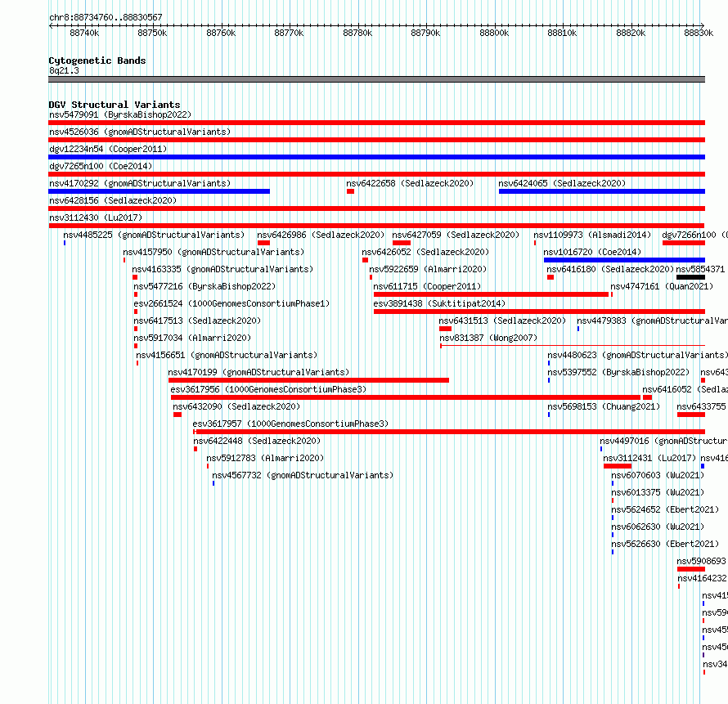Select nsv5698153 (Chuang2021) label
The height and width of the screenshot is (704, 728).
pyautogui.click(x=604, y=406)
